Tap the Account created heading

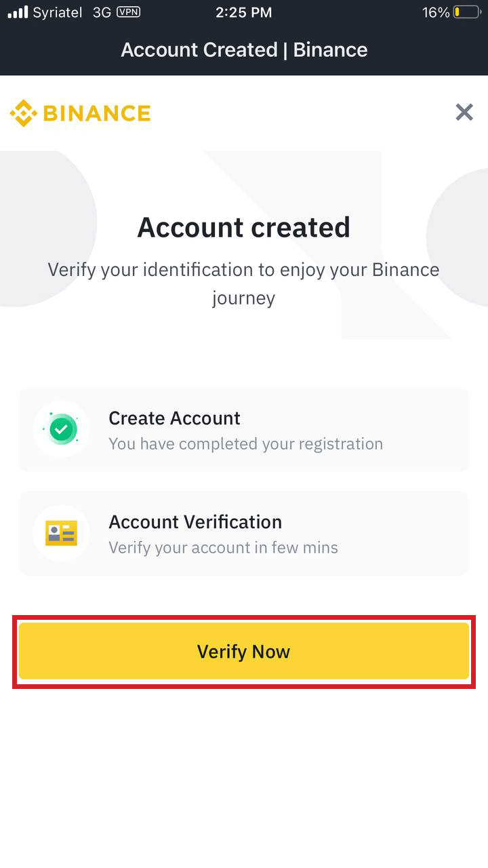(x=244, y=227)
